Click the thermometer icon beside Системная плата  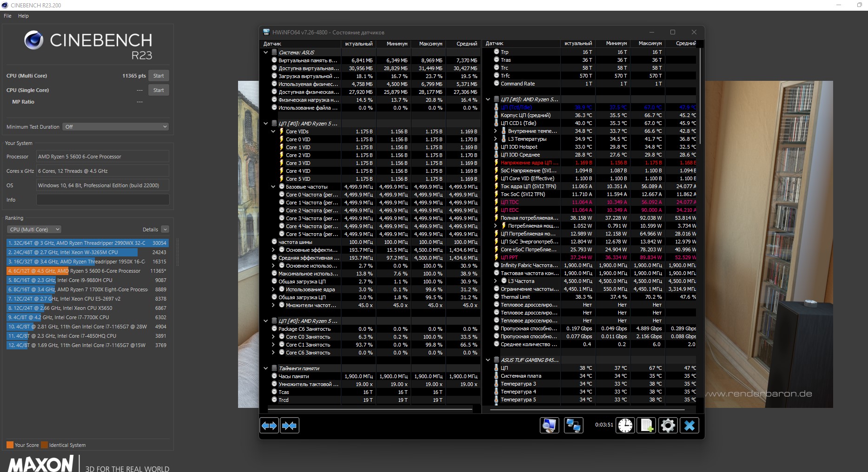coord(497,376)
